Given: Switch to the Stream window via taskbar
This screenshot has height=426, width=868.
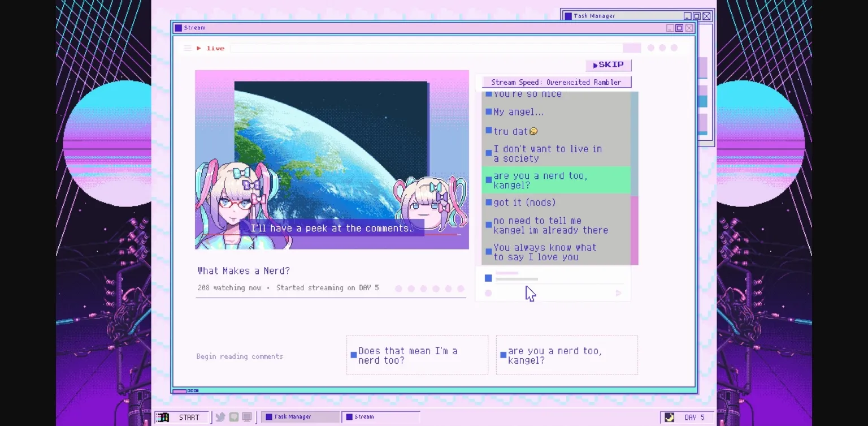Looking at the screenshot, I should (380, 417).
